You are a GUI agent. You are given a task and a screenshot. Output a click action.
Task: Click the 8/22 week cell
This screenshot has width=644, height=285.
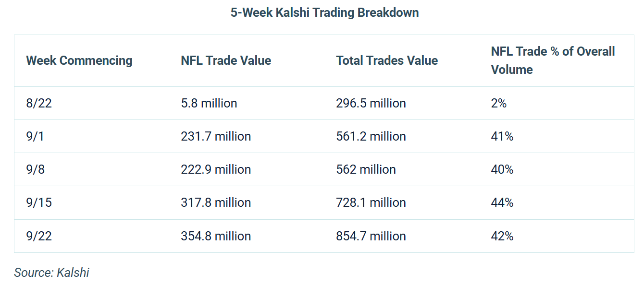(39, 103)
